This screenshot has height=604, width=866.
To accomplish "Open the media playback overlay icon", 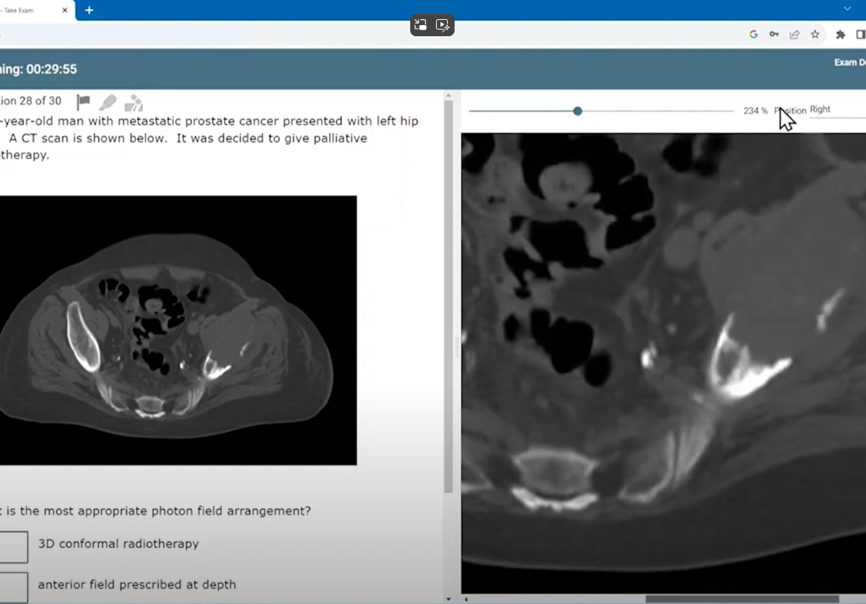I will pos(444,25).
